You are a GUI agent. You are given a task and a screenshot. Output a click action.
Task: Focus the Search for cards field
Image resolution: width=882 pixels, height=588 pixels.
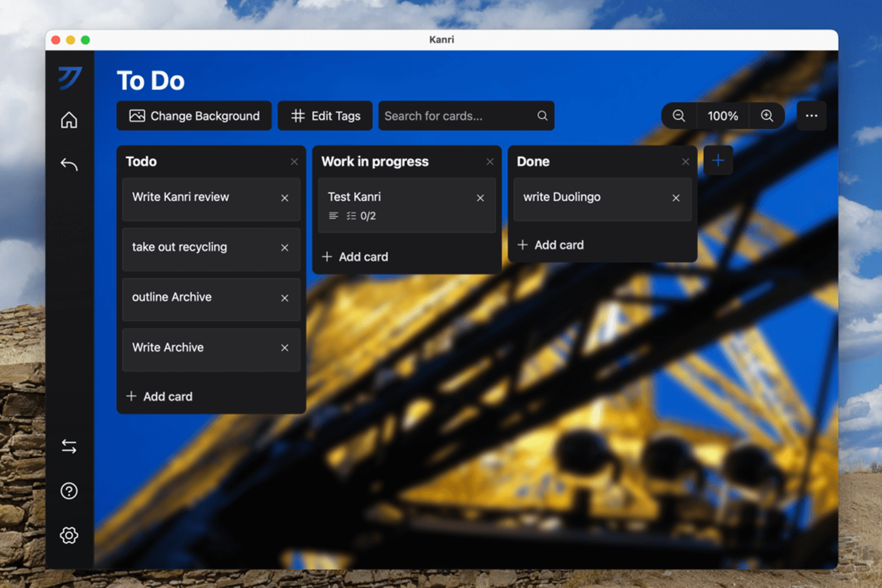(x=457, y=116)
